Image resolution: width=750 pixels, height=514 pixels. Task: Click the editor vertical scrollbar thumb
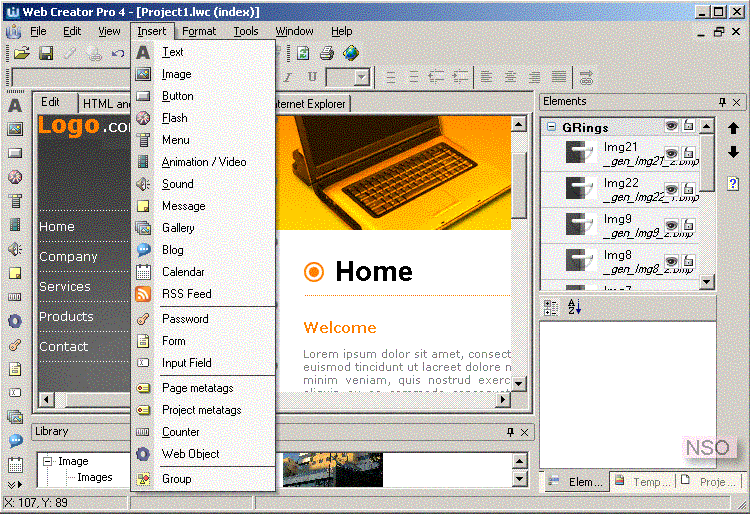(519, 184)
